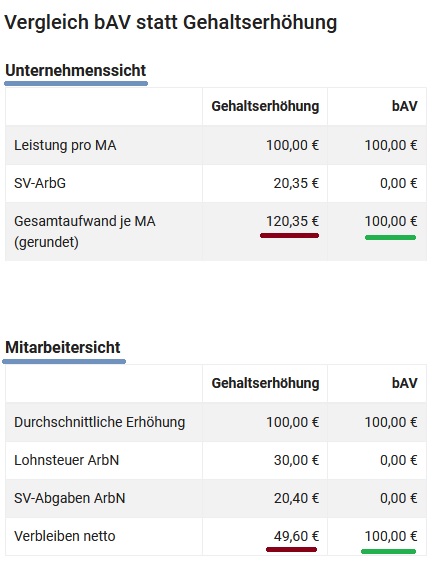Select the Unternehmenssicht section heading
This screenshot has width=436, height=583.
[x=75, y=70]
